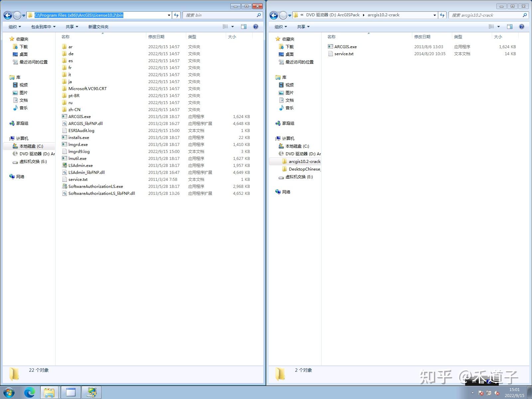Launch Microsoft Edge from taskbar
Viewport: 532px width, 399px height.
(x=30, y=393)
